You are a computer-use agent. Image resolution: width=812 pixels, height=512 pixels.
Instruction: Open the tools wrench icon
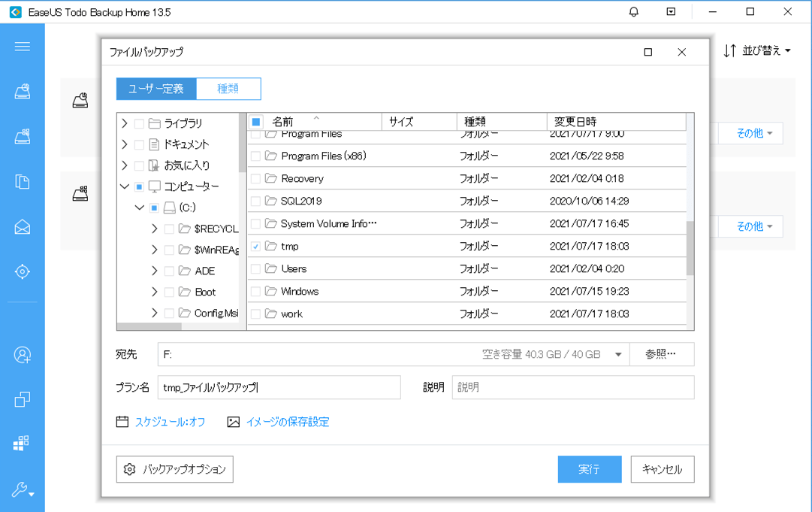23,490
